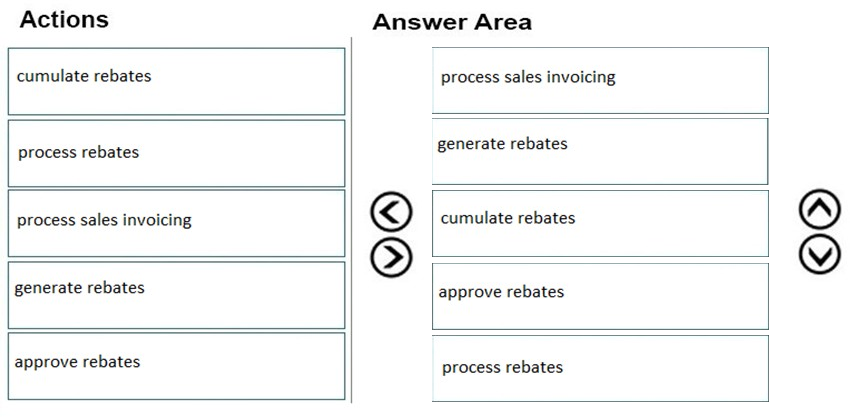850x417 pixels.
Task: Click the last box in Actions list
Action: coord(176,366)
